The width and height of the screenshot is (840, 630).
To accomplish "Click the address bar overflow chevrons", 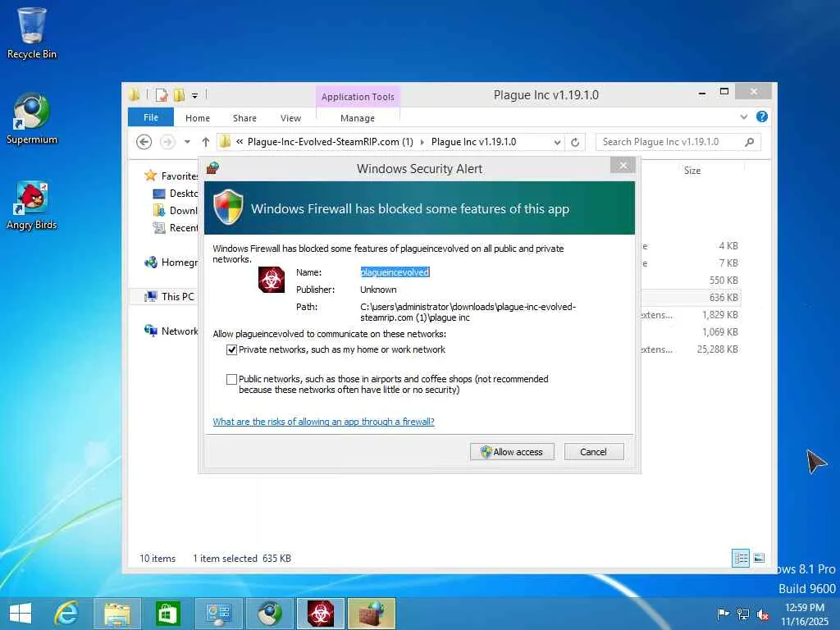I will 240,142.
